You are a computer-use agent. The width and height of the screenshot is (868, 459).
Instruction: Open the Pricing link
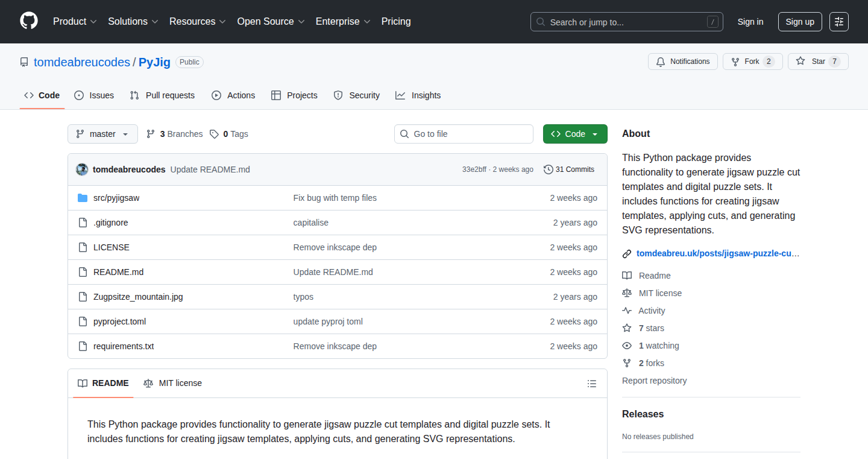coord(396,22)
